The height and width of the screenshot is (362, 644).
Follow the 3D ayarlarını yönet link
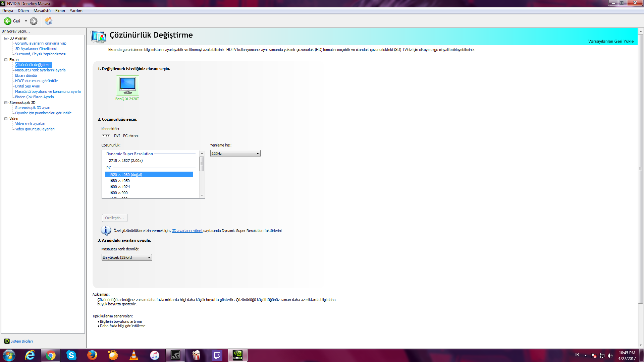coord(187,231)
